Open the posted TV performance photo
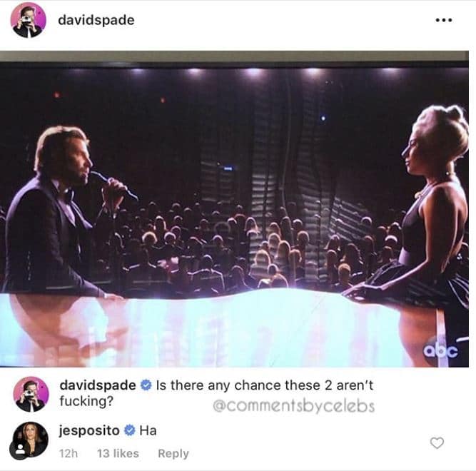This screenshot has width=476, height=471. (234, 209)
